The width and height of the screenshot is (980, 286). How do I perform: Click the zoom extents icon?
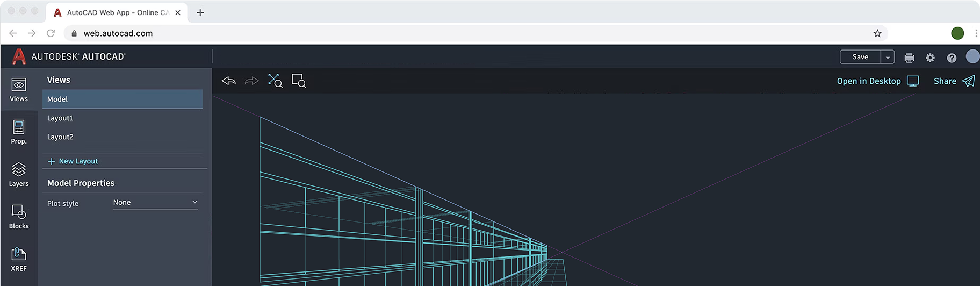pyautogui.click(x=275, y=81)
